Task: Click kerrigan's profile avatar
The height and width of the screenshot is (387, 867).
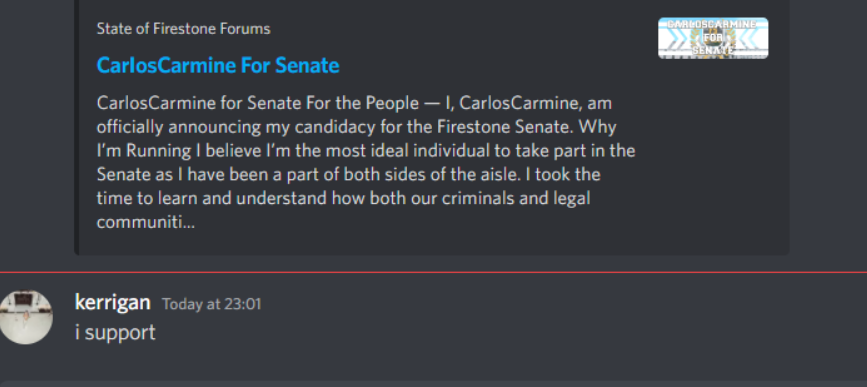Action: [x=25, y=317]
